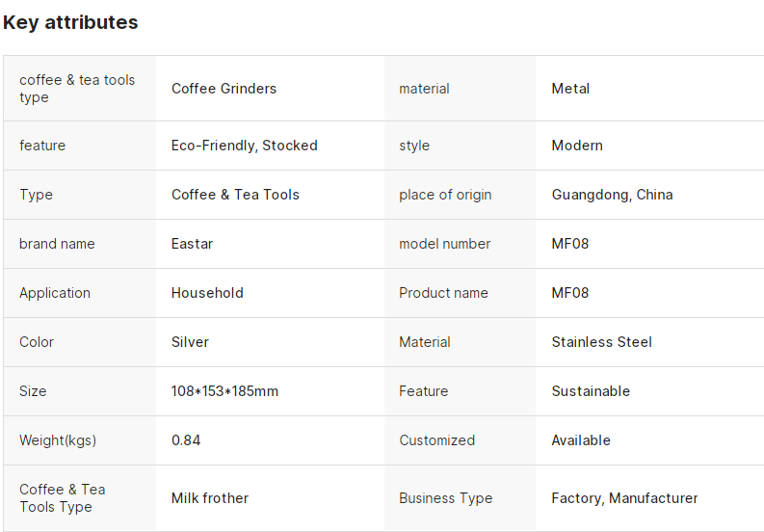Select the Eco-Friendly, Stocked feature value

point(244,146)
